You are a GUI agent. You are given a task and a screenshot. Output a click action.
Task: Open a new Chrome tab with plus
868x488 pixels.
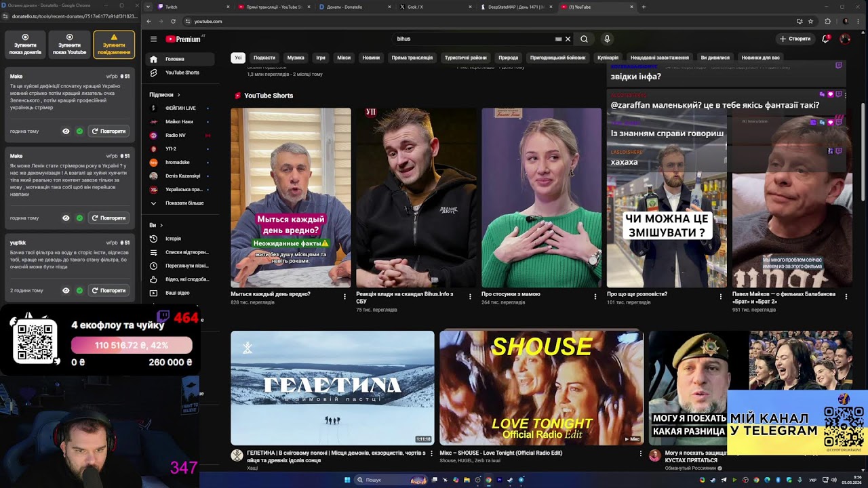click(644, 7)
